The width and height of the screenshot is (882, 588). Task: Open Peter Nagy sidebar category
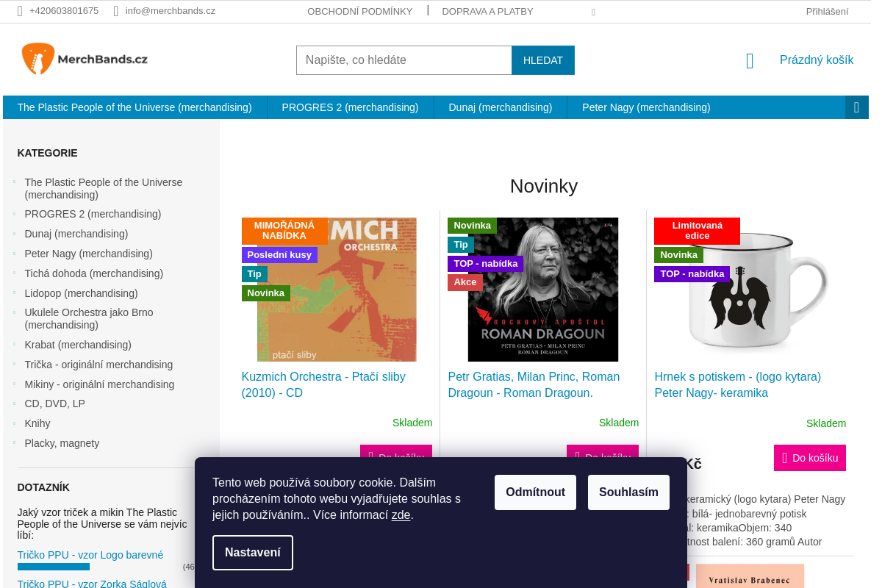point(88,254)
